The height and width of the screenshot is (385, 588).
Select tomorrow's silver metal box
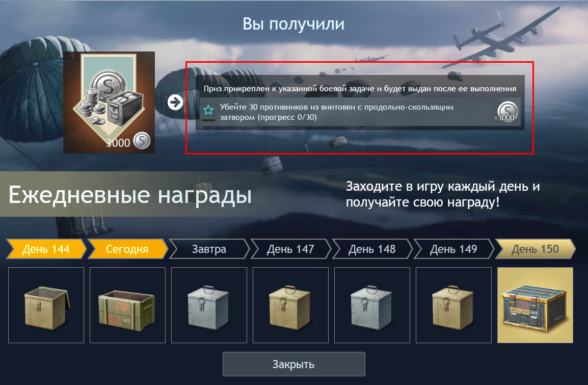tap(209, 305)
